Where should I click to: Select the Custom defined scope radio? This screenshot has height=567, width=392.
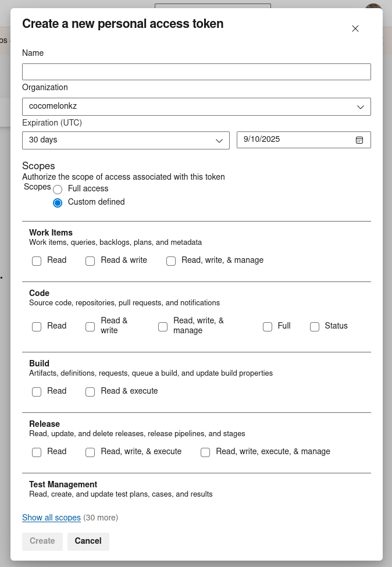pos(58,203)
